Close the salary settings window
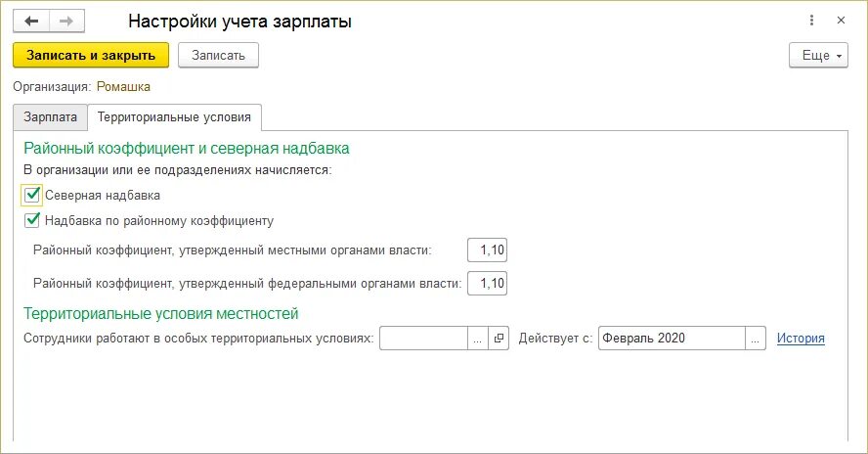 click(x=841, y=21)
